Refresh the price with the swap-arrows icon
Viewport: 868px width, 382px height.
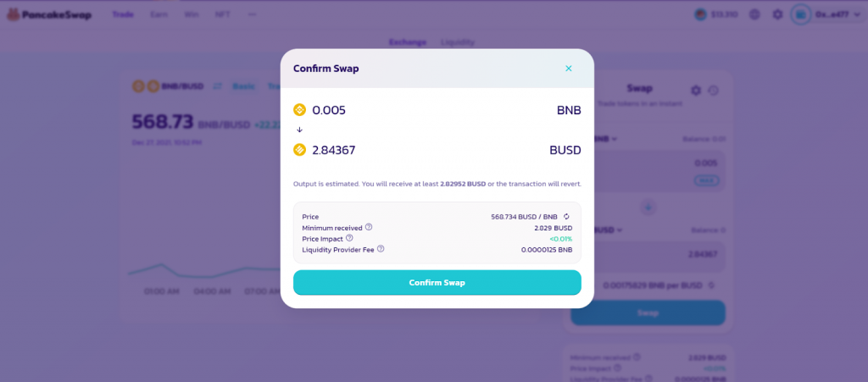pos(566,217)
